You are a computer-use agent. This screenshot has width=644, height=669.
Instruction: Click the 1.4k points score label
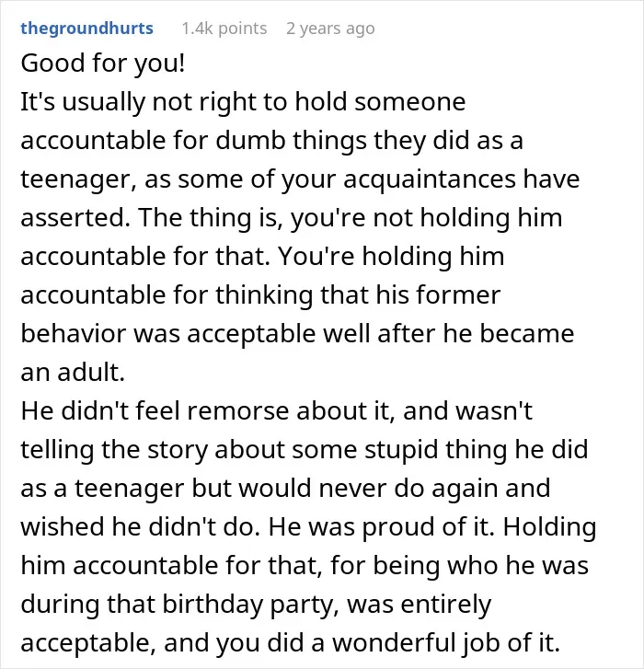pos(224,29)
